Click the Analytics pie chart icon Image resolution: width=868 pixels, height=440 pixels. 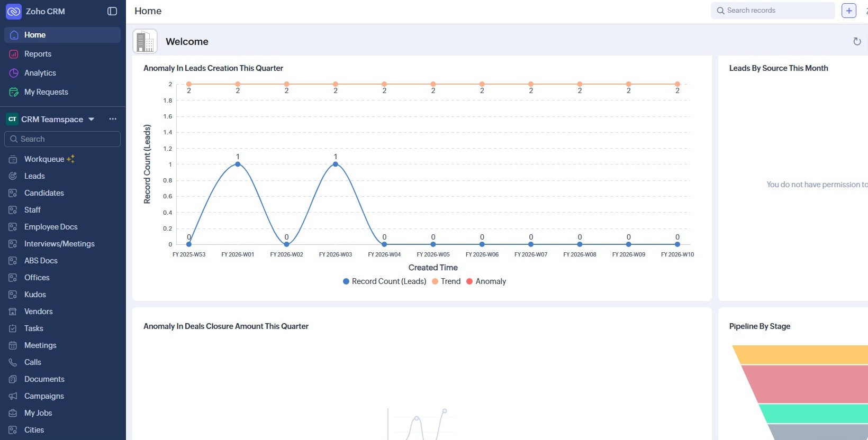click(x=14, y=73)
